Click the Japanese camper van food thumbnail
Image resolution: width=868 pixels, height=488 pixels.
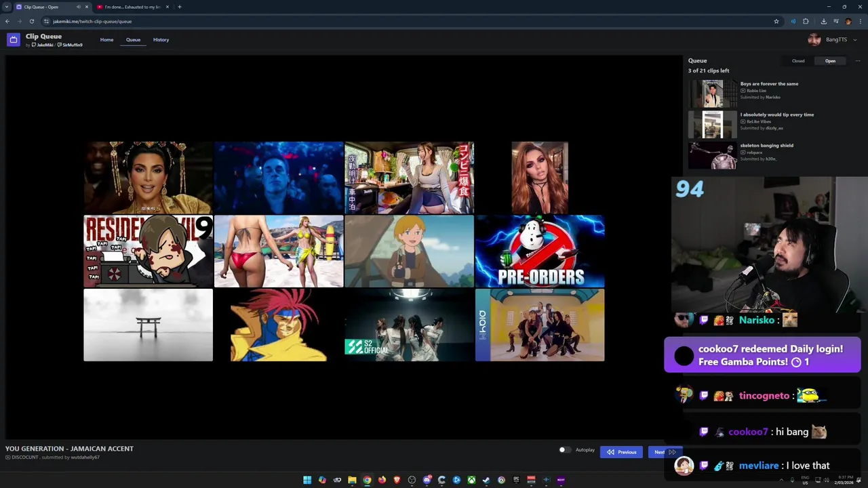pos(409,178)
